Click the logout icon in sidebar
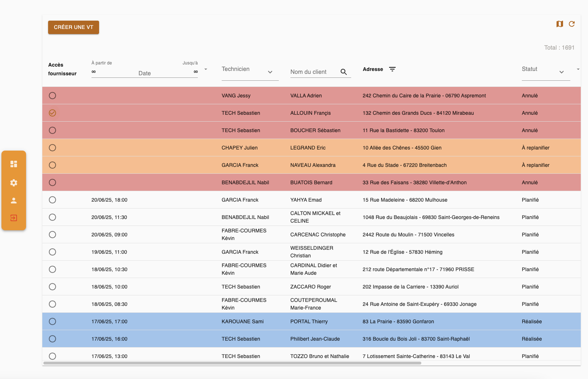Viewport: 588px width, 379px height. pos(14,218)
